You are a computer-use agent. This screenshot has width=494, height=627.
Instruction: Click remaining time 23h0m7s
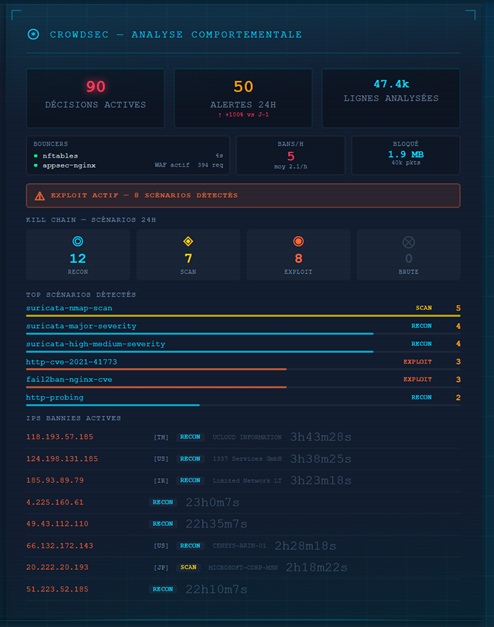(212, 503)
